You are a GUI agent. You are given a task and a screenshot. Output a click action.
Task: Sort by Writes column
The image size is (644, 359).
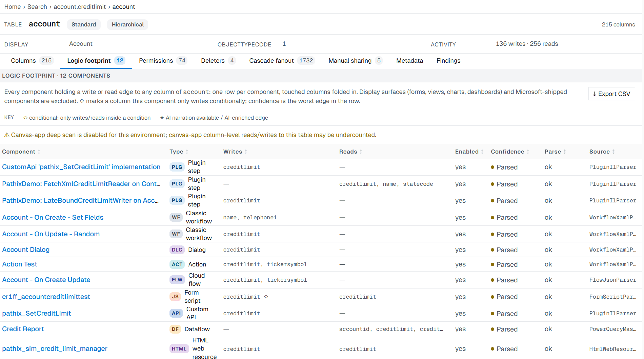pos(235,152)
